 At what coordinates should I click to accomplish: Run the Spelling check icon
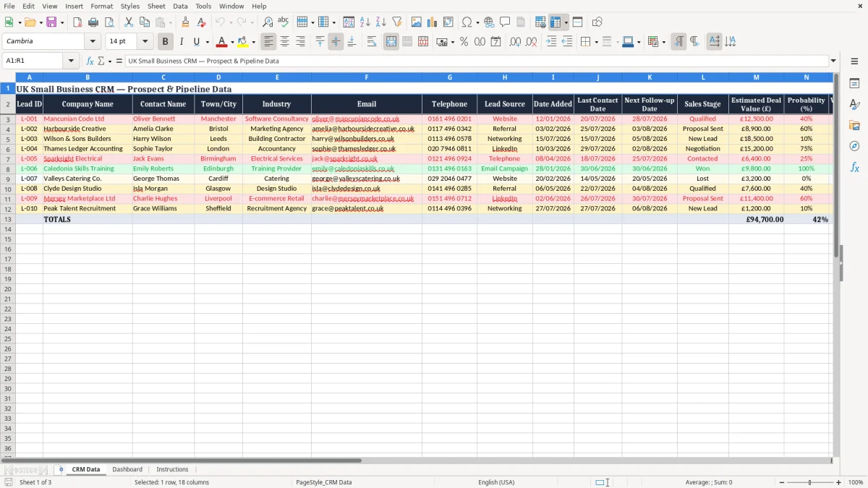(x=284, y=22)
